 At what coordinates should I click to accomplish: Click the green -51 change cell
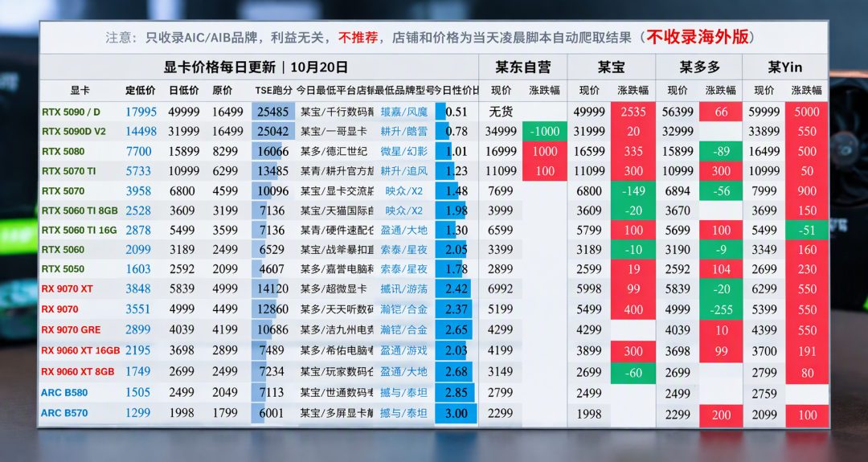807,231
